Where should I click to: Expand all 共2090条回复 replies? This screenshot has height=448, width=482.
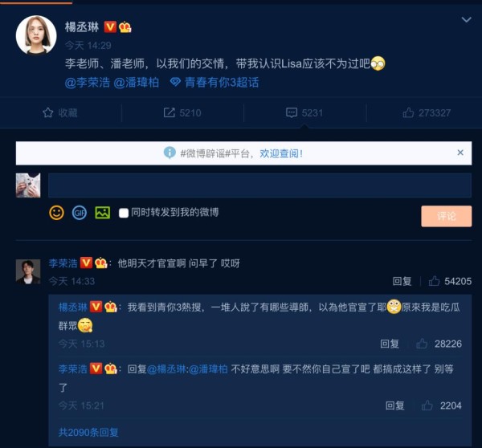click(x=88, y=432)
